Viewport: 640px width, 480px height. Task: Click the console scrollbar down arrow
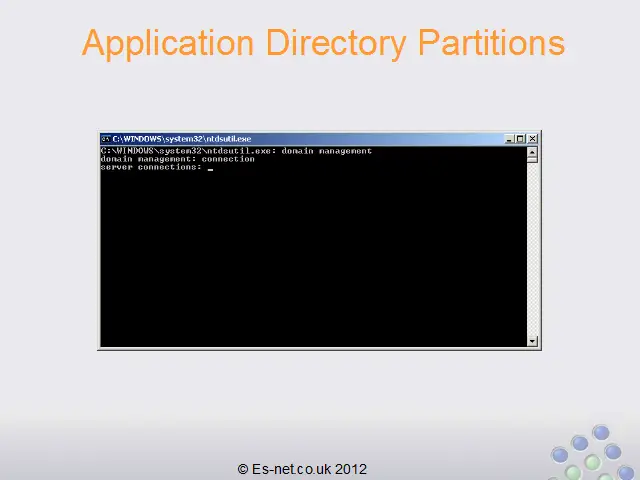(x=532, y=341)
